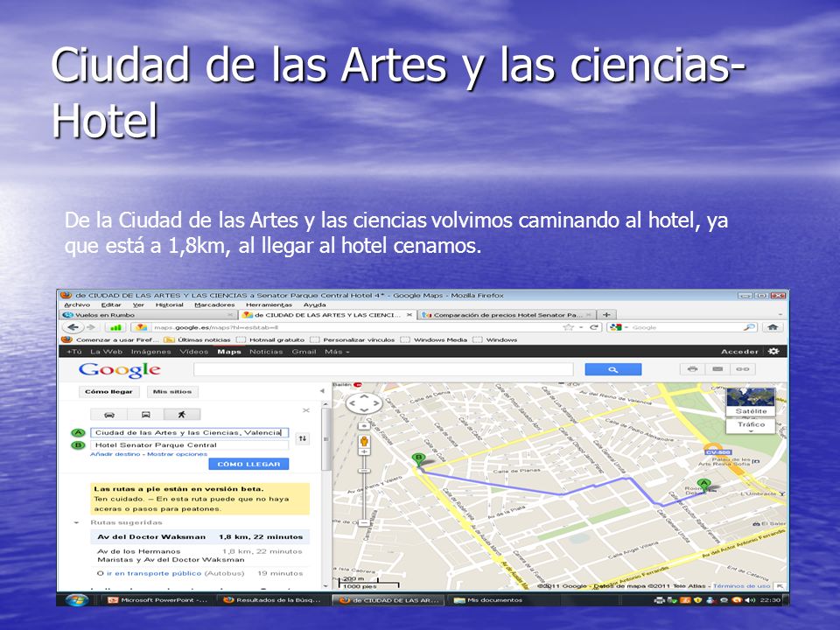This screenshot has width=840, height=630.
Task: Click the page reload icon
Action: (593, 327)
